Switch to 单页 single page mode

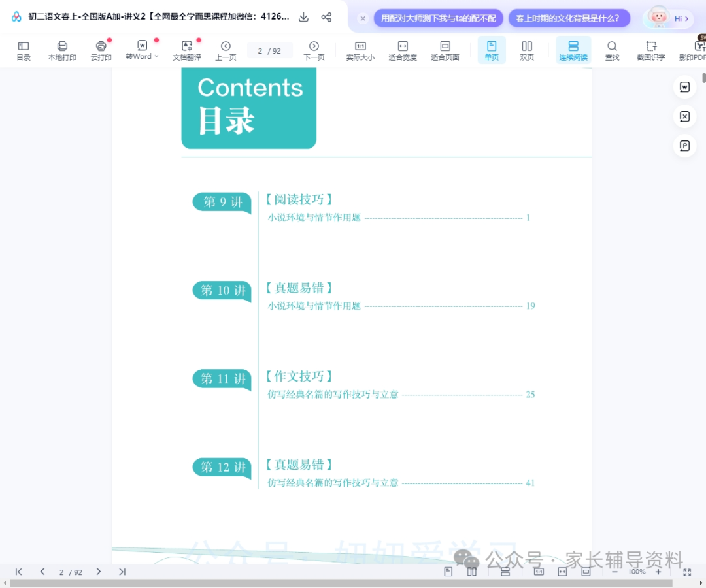491,50
